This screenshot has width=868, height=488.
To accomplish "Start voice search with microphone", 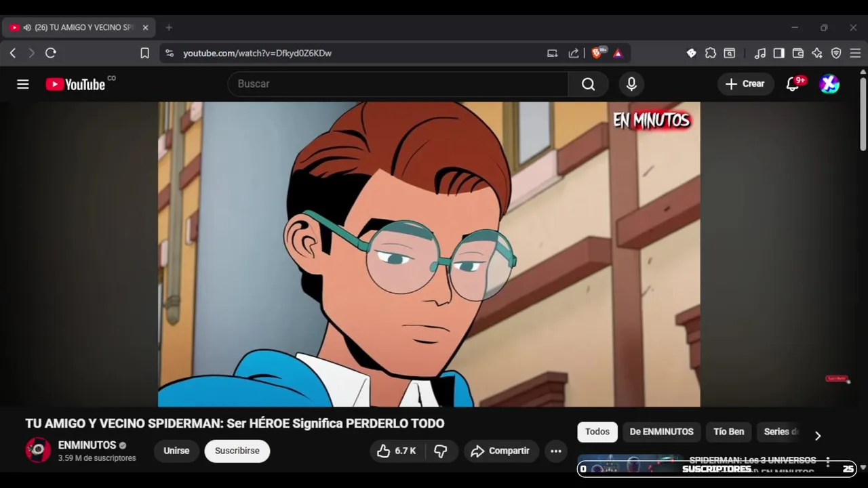I will 631,84.
